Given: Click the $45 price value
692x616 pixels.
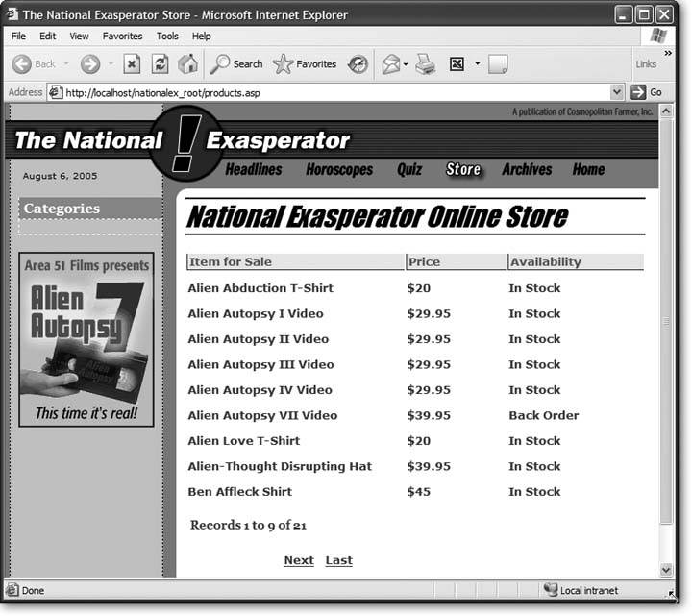Looking at the screenshot, I should click(418, 492).
